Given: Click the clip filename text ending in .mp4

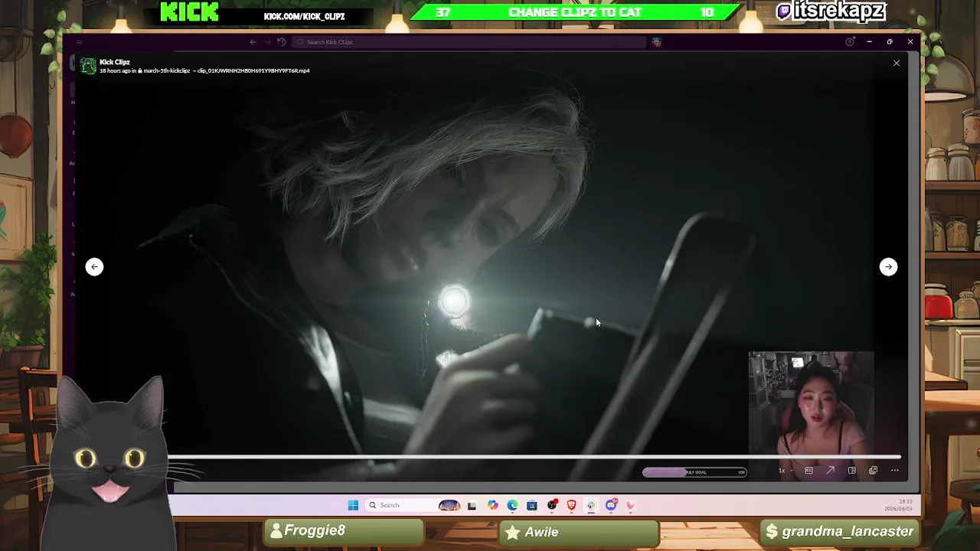Looking at the screenshot, I should tap(253, 71).
